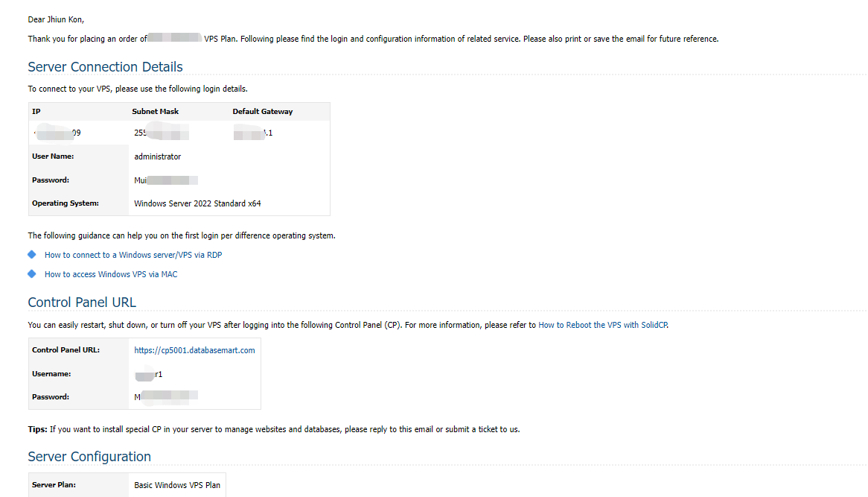The width and height of the screenshot is (868, 497).
Task: Select the Windows Server 2022 Standard x64 value
Action: tap(197, 203)
